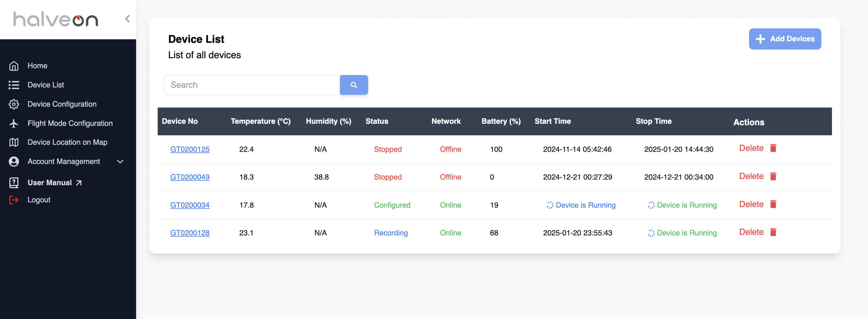The image size is (868, 319).
Task: Expand the Account Management submenu arrow
Action: [x=120, y=162]
